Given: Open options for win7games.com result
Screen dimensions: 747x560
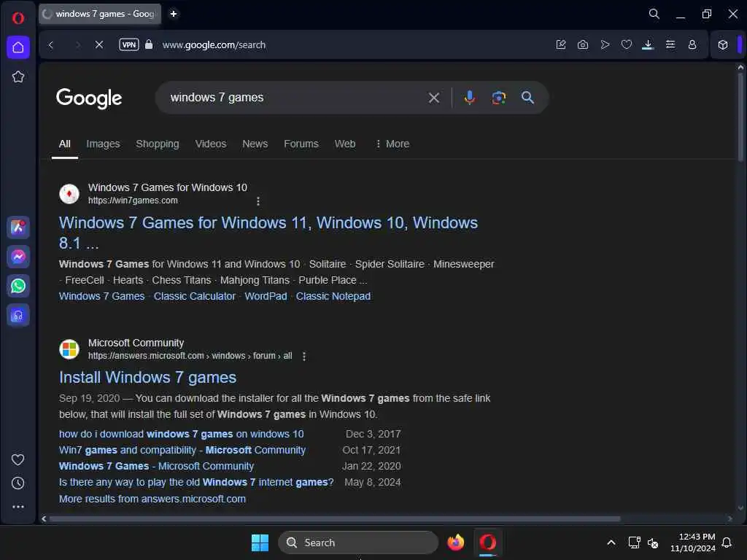Looking at the screenshot, I should [x=258, y=201].
